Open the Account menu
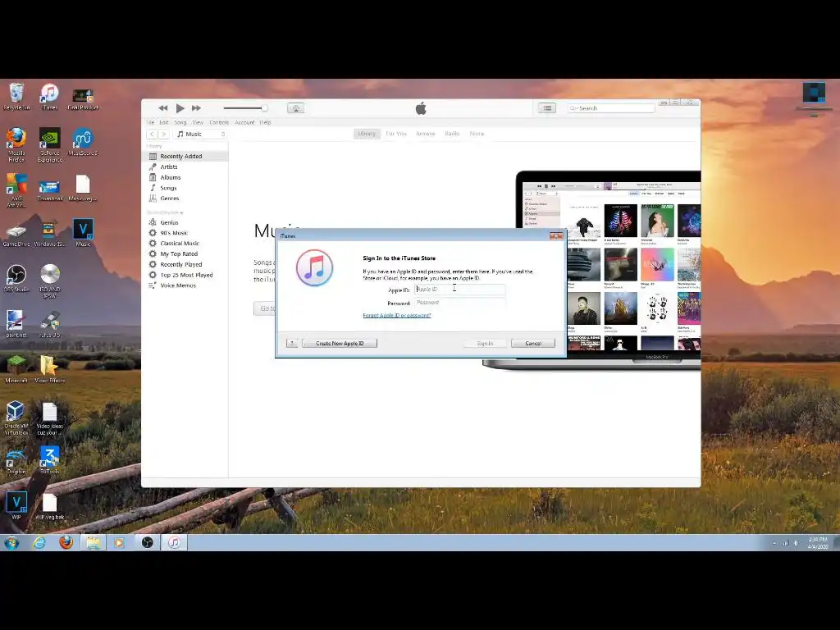 (244, 122)
